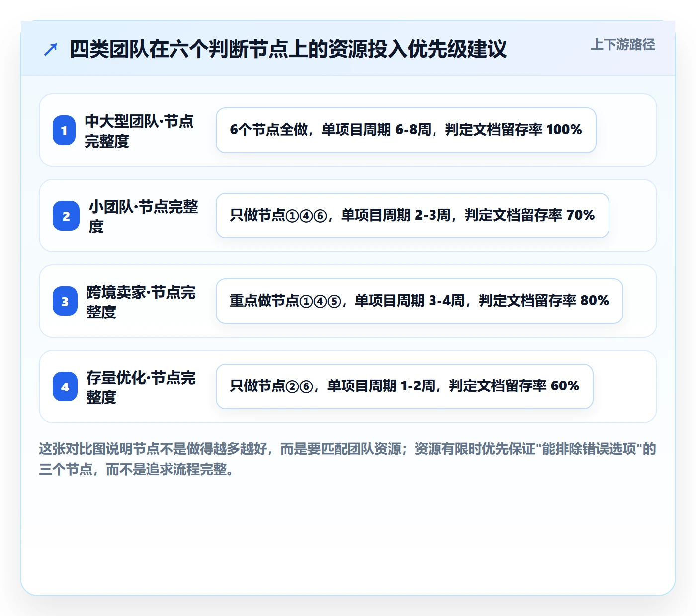
Task: Click the diagonal arrow icon beside the title
Action: click(51, 49)
